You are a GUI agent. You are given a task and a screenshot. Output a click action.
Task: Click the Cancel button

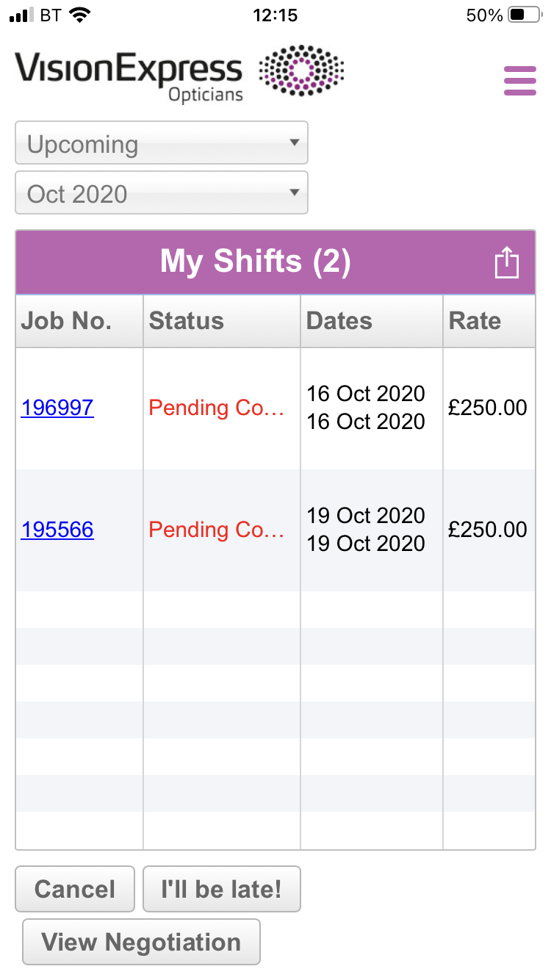(x=75, y=889)
